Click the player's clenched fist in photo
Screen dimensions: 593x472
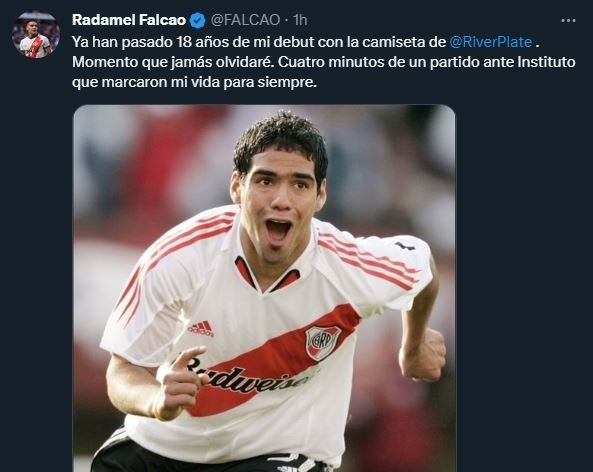(422, 356)
